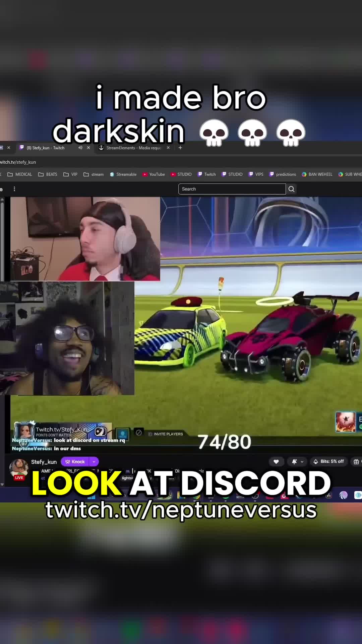Open the BAN WEHEEL bookmark
This screenshot has height=644, width=362.
317,174
